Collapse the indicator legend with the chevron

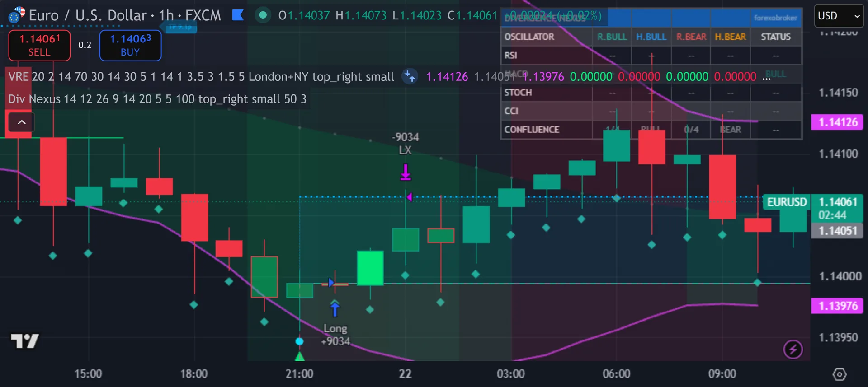(21, 122)
